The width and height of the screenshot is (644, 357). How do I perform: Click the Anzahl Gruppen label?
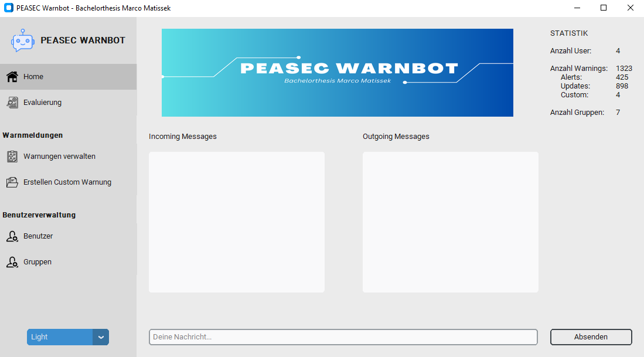(x=577, y=113)
